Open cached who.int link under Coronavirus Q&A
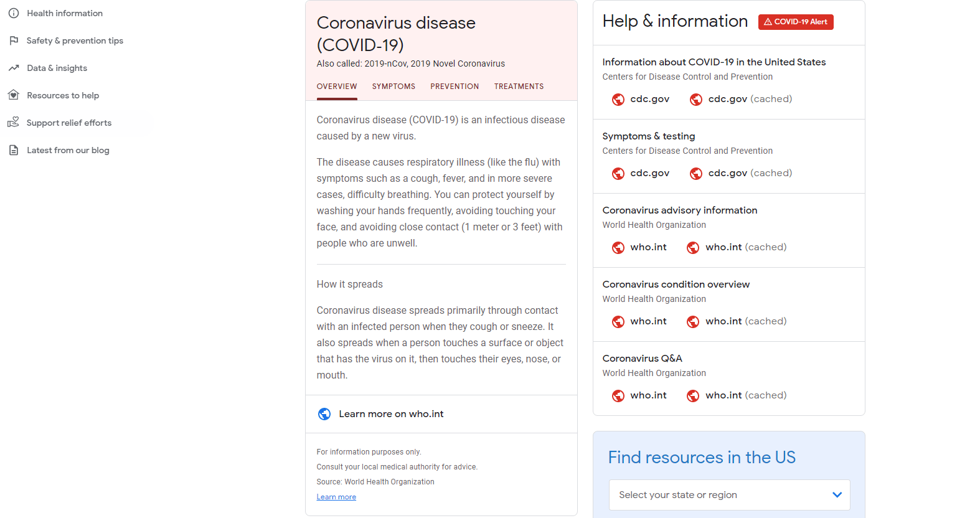 pyautogui.click(x=745, y=395)
